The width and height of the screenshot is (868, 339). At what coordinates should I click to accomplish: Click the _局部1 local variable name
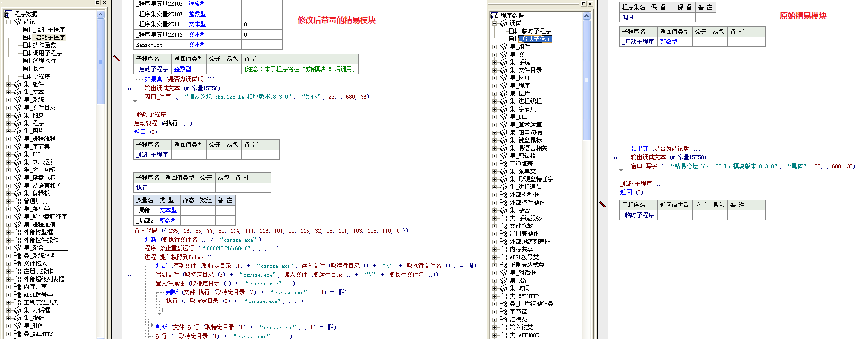[145, 210]
